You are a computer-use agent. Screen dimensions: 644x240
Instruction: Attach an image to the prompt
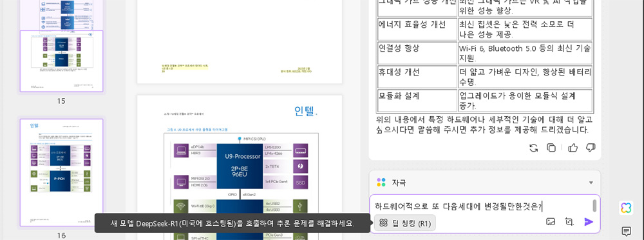pos(551,222)
